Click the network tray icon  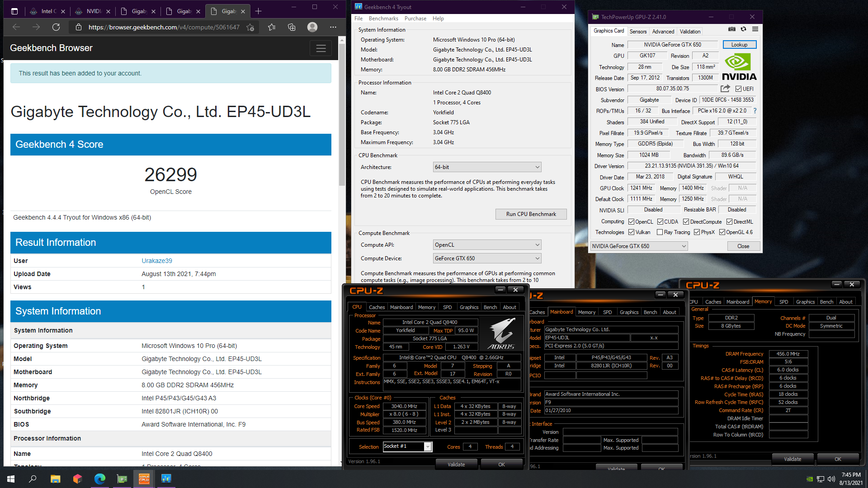pos(820,479)
